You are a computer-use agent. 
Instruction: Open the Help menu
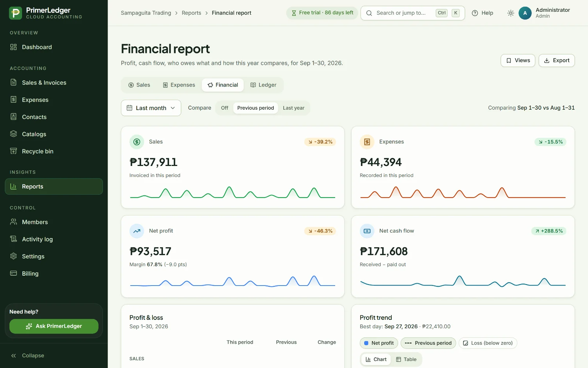[483, 13]
